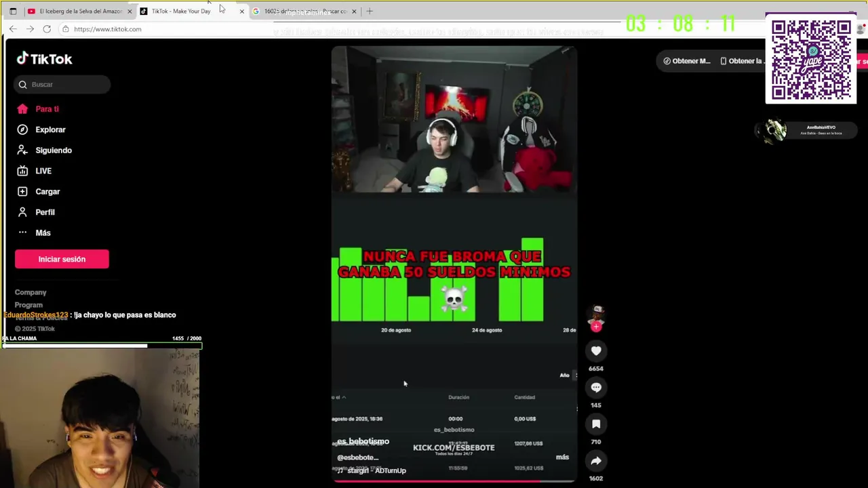Click the skull emoji on the chart
868x488 pixels.
454,298
